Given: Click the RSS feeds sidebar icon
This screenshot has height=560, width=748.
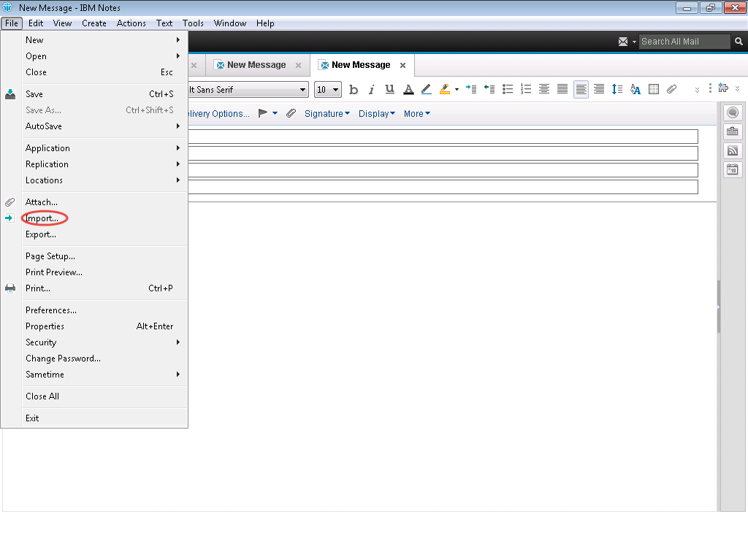Looking at the screenshot, I should point(733,151).
